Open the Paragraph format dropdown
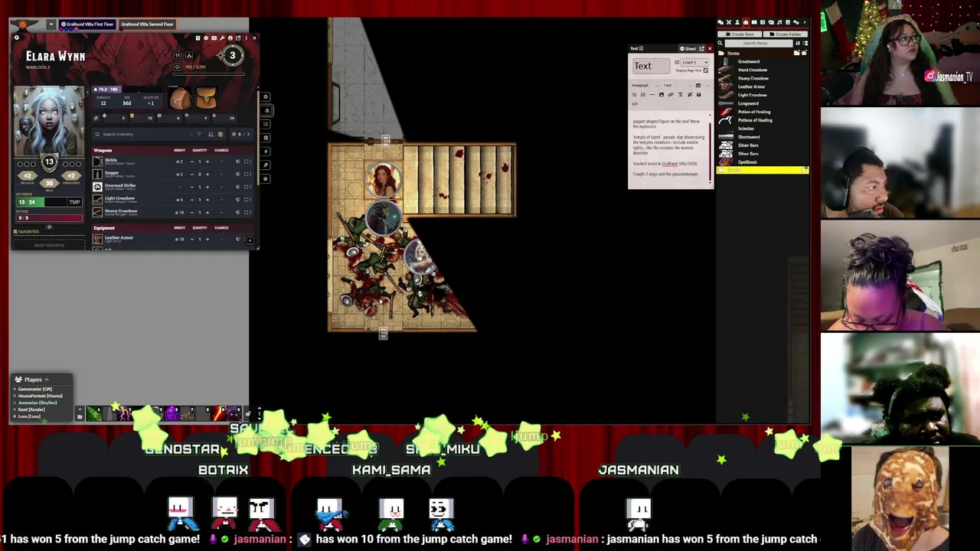The width and height of the screenshot is (980, 551). pyautogui.click(x=645, y=86)
